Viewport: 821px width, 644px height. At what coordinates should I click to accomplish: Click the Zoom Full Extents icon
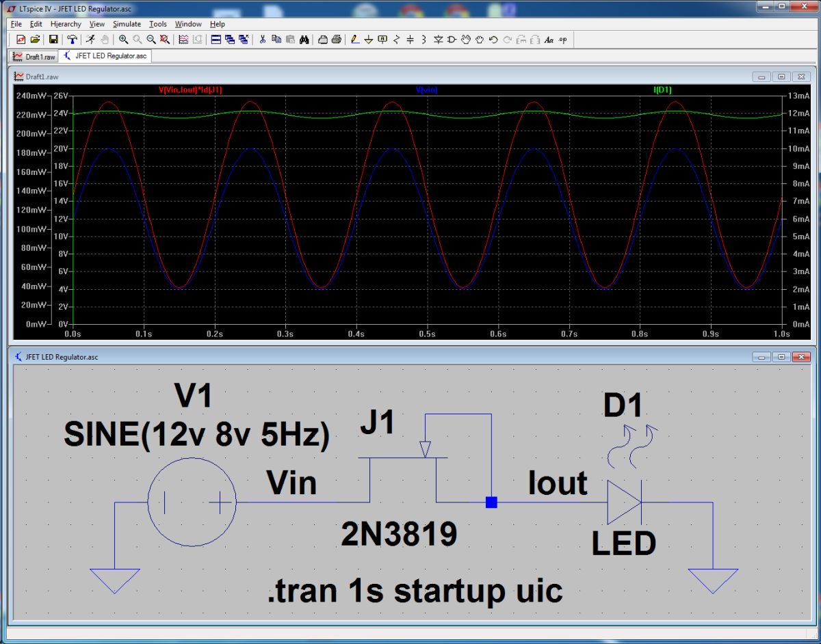click(165, 40)
